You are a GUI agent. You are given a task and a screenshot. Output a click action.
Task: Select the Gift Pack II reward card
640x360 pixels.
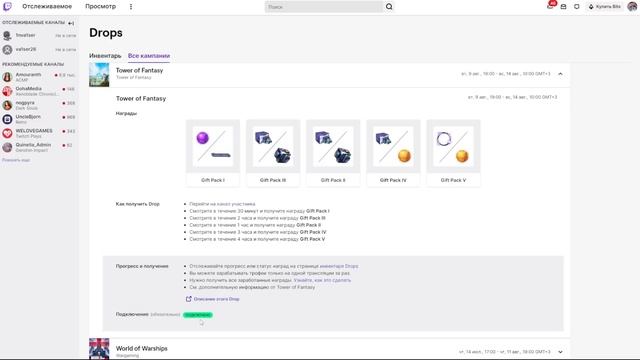333,153
